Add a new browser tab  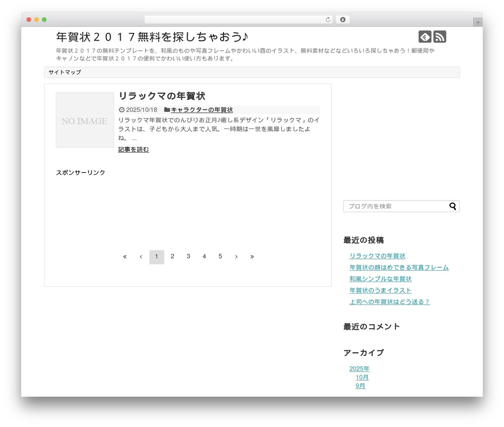(478, 22)
